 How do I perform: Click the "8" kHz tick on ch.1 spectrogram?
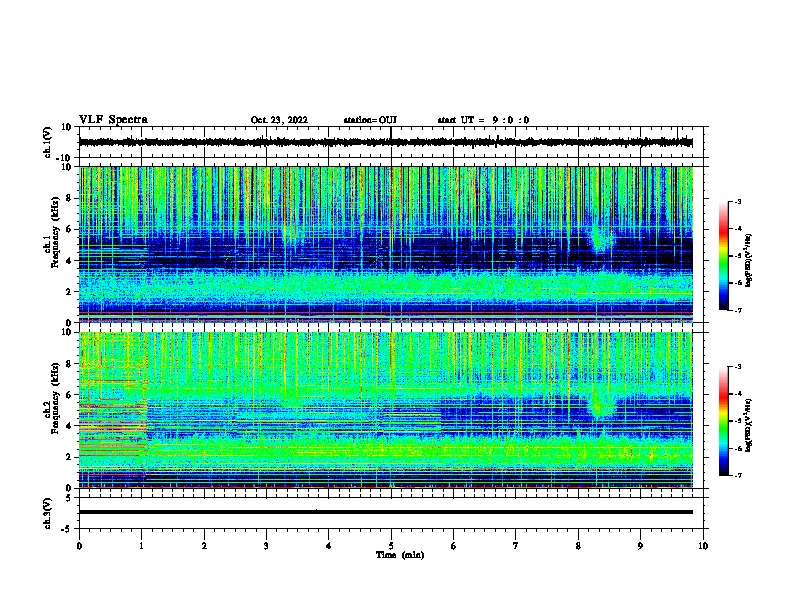click(x=69, y=198)
